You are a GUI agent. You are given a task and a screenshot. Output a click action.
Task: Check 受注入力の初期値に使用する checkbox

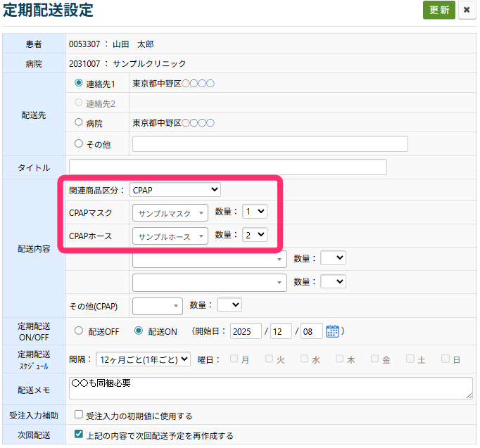tap(79, 416)
